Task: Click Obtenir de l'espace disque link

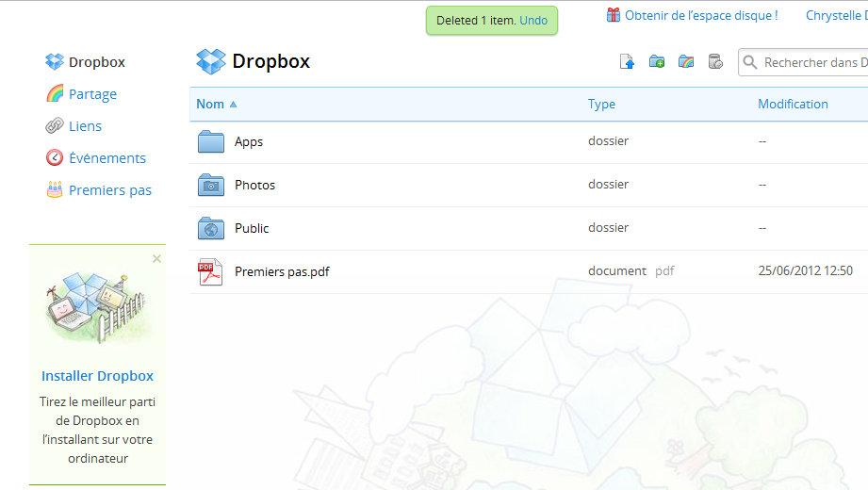Action: pyautogui.click(x=701, y=15)
